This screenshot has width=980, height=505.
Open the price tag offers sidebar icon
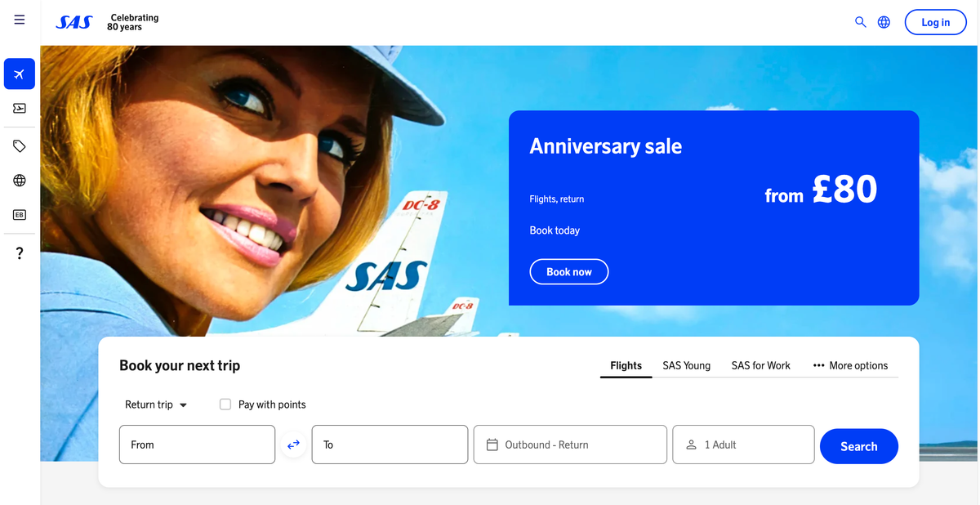coord(20,146)
